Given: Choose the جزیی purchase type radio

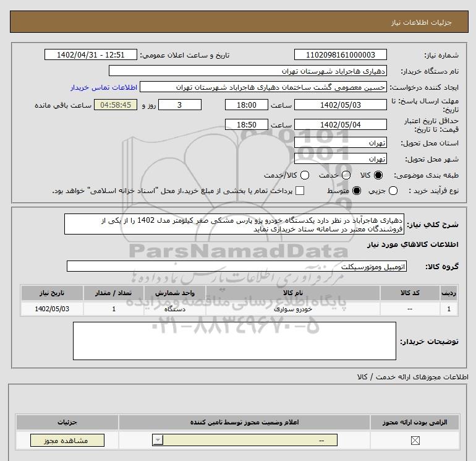Looking at the screenshot, I should coord(393,191).
